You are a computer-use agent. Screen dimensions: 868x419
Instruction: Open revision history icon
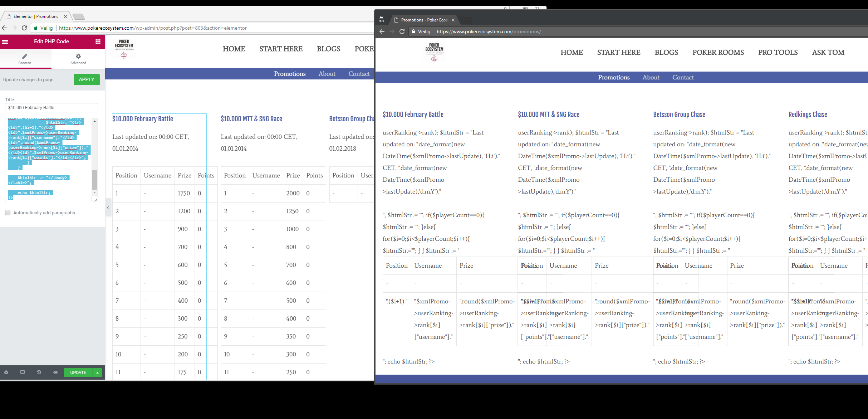click(x=39, y=372)
